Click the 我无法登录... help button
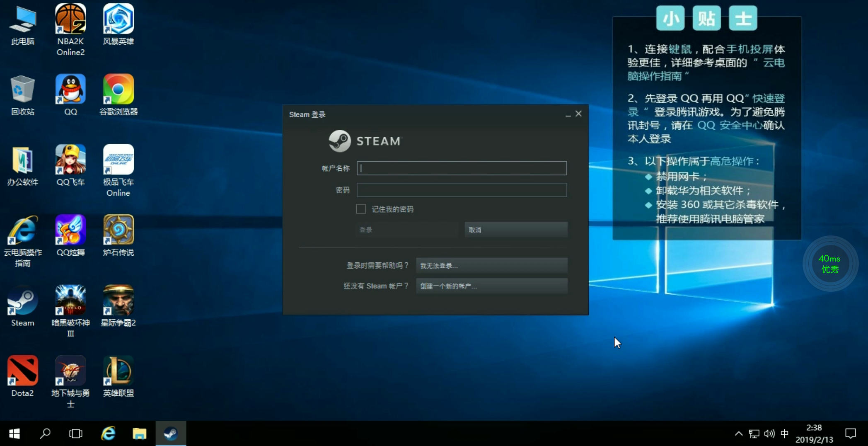The image size is (868, 446). coord(492,266)
